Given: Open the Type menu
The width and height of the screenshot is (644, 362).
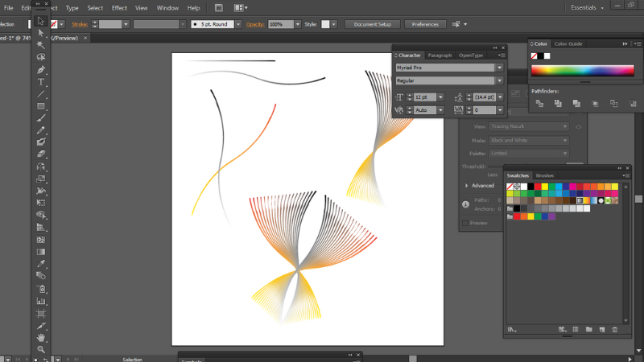Looking at the screenshot, I should pos(72,8).
